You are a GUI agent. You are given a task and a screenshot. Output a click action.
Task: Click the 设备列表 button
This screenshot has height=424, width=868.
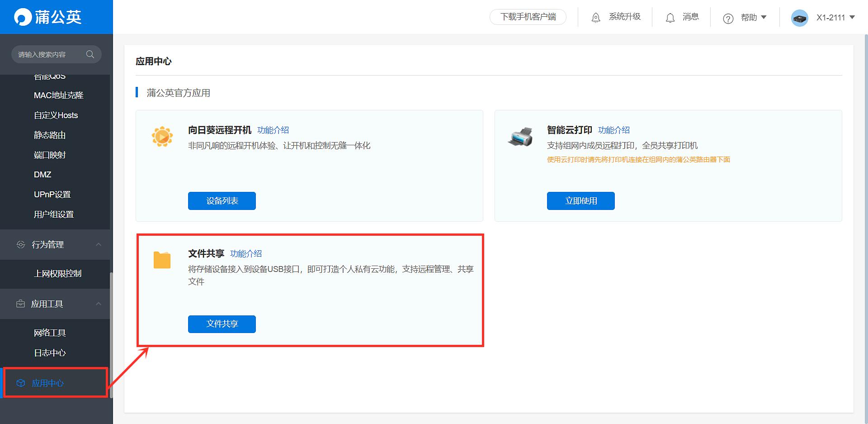[222, 201]
